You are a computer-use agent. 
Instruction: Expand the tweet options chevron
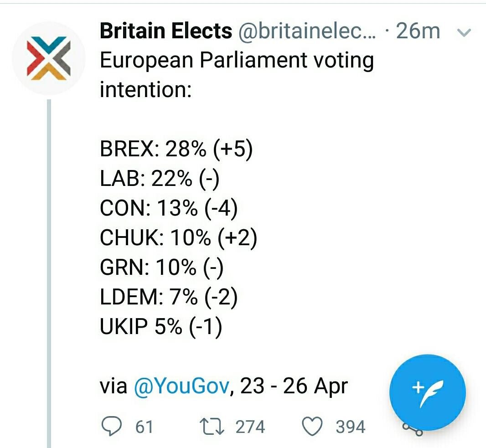464,32
